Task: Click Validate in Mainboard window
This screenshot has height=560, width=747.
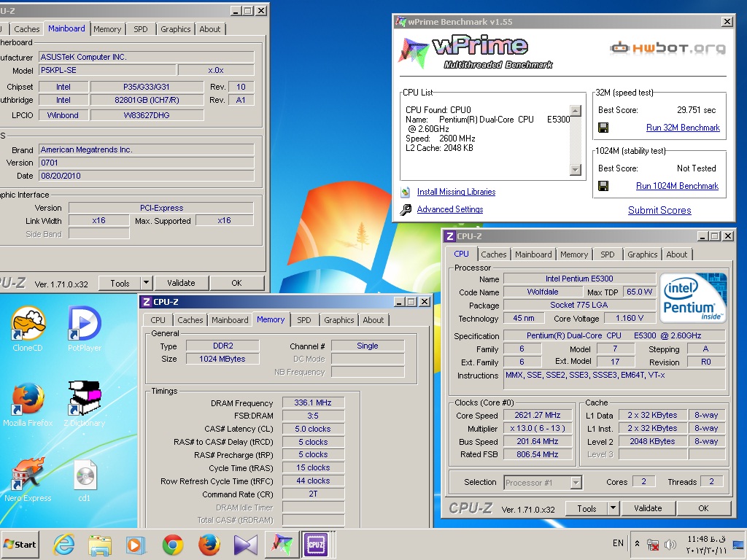Action: 181,283
